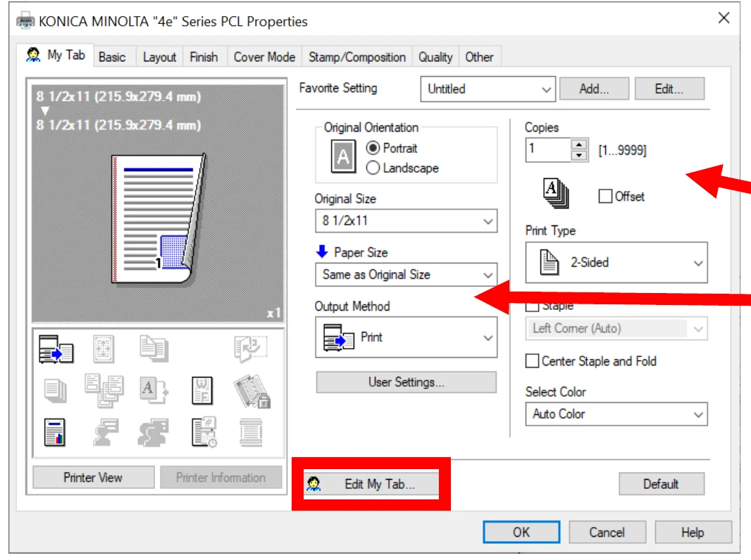The image size is (751, 560).
Task: Tick the Center Staple and Fold checkbox
Action: pyautogui.click(x=532, y=361)
